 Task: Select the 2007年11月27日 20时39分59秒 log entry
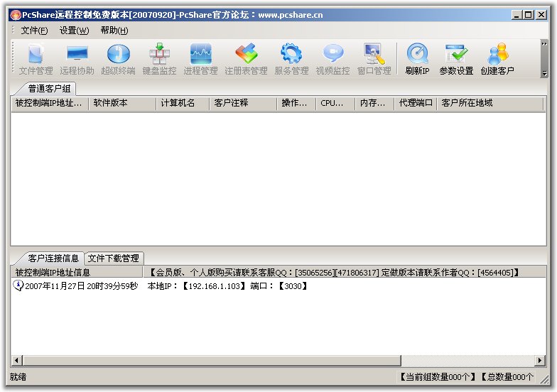tap(81, 286)
